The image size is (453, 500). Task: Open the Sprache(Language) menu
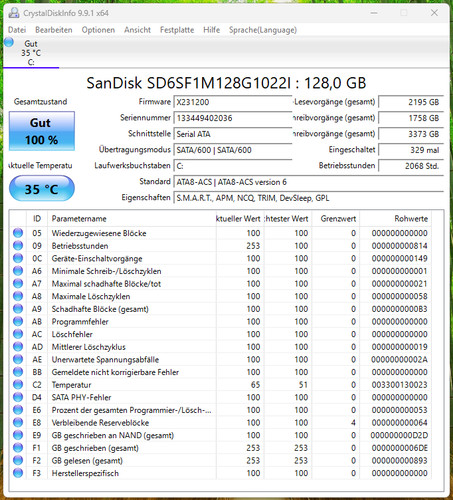263,30
